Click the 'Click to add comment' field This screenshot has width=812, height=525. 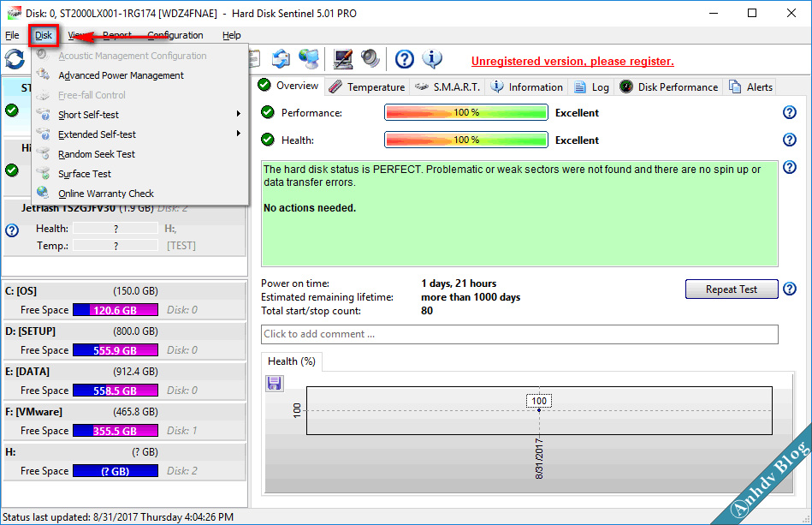tap(519, 334)
